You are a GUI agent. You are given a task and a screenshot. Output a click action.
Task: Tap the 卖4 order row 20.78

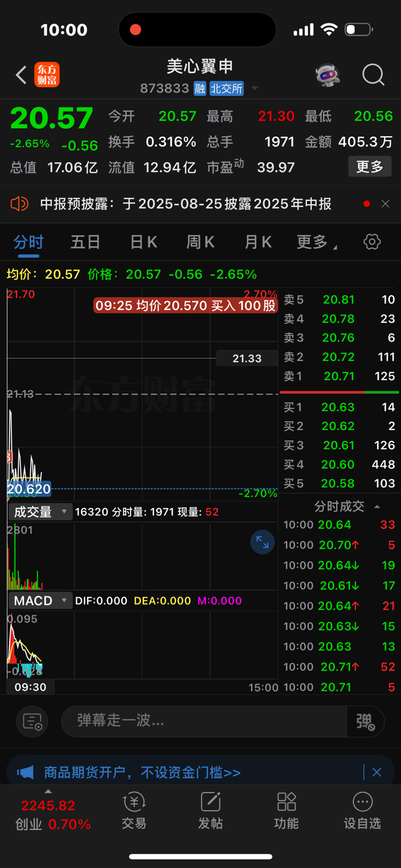(339, 318)
